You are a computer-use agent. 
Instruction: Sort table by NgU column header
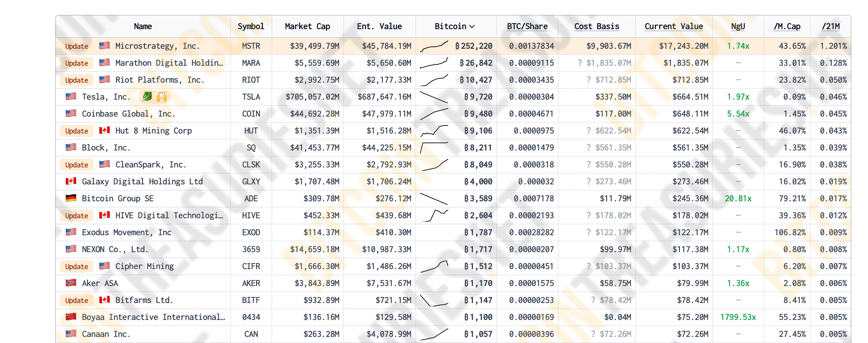point(738,26)
